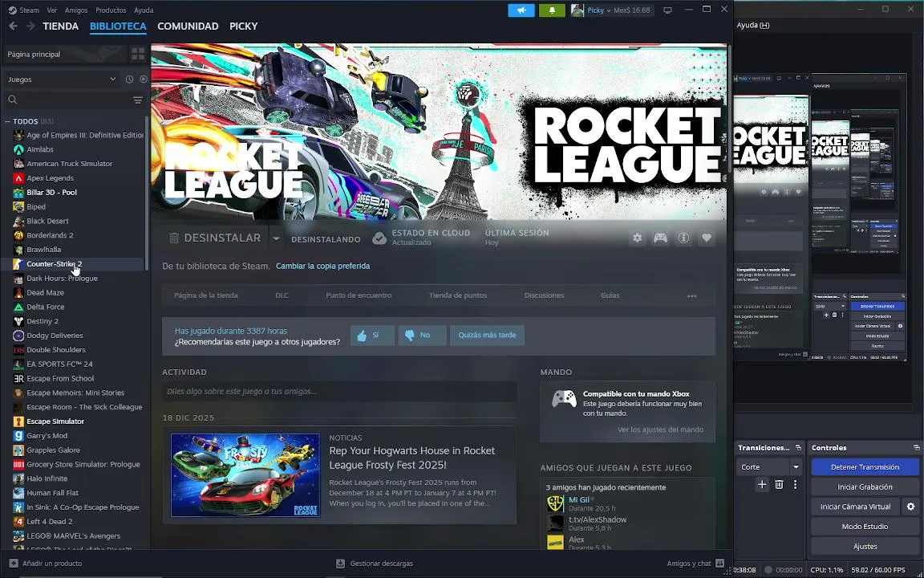Open Punto de encuentro tab
The width and height of the screenshot is (924, 578).
359,295
